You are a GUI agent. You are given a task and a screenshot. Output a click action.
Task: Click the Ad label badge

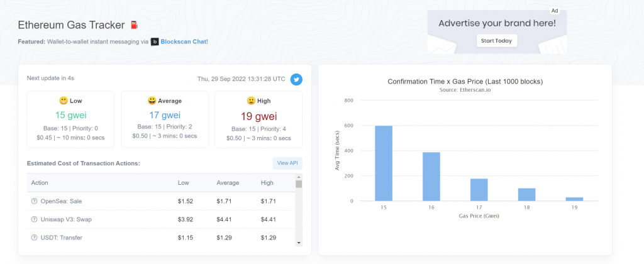[x=555, y=11]
